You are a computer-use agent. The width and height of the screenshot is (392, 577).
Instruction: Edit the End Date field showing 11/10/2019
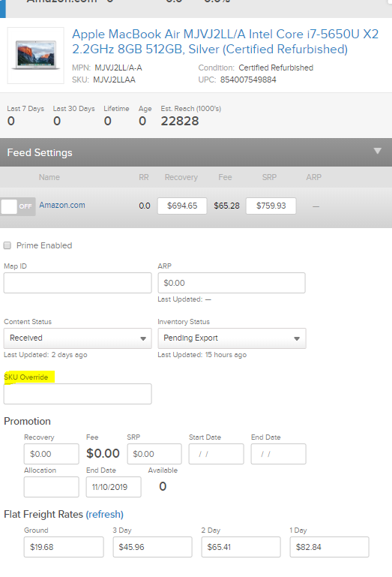[114, 487]
